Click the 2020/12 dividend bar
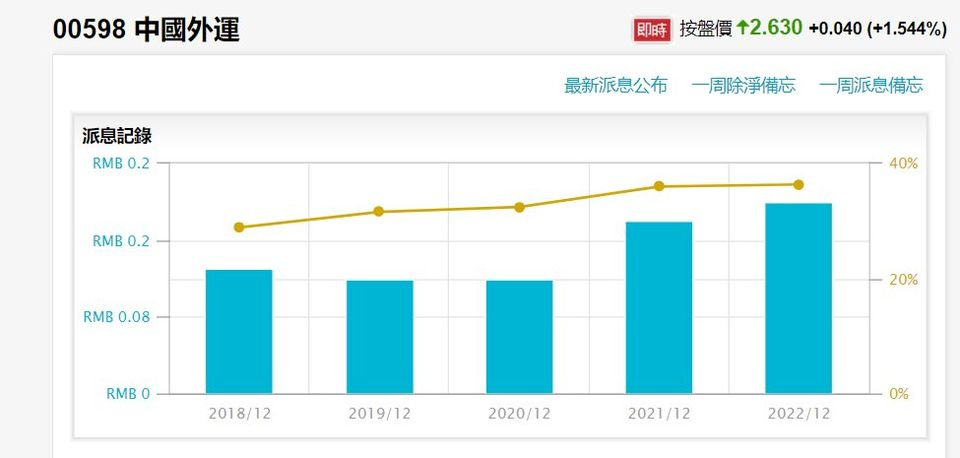Viewport: 960px width, 458px height. coord(519,337)
